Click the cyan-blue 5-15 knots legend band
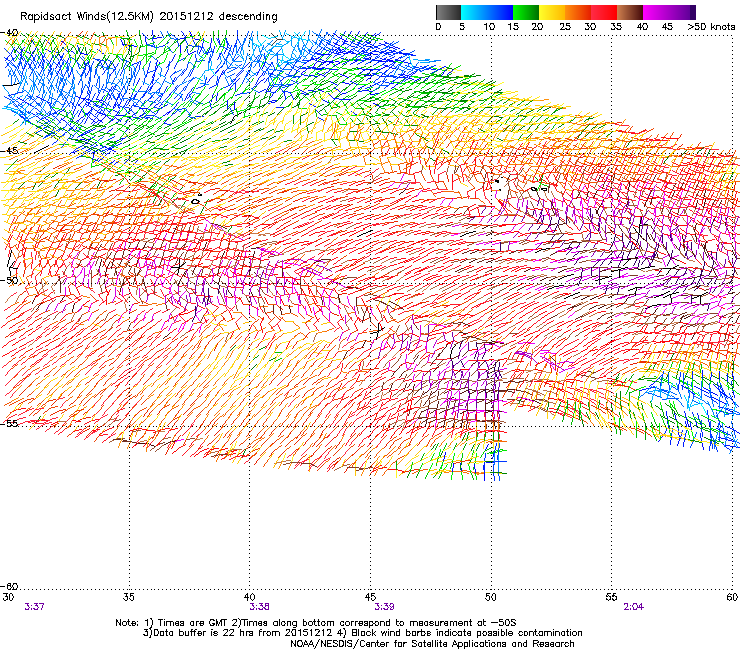740x650 pixels. tap(487, 12)
